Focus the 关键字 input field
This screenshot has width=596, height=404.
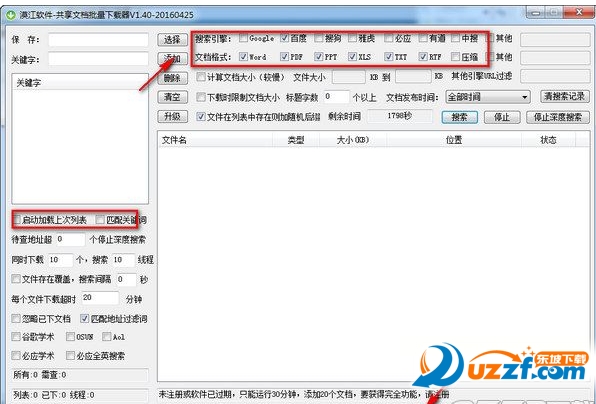[x=98, y=59]
